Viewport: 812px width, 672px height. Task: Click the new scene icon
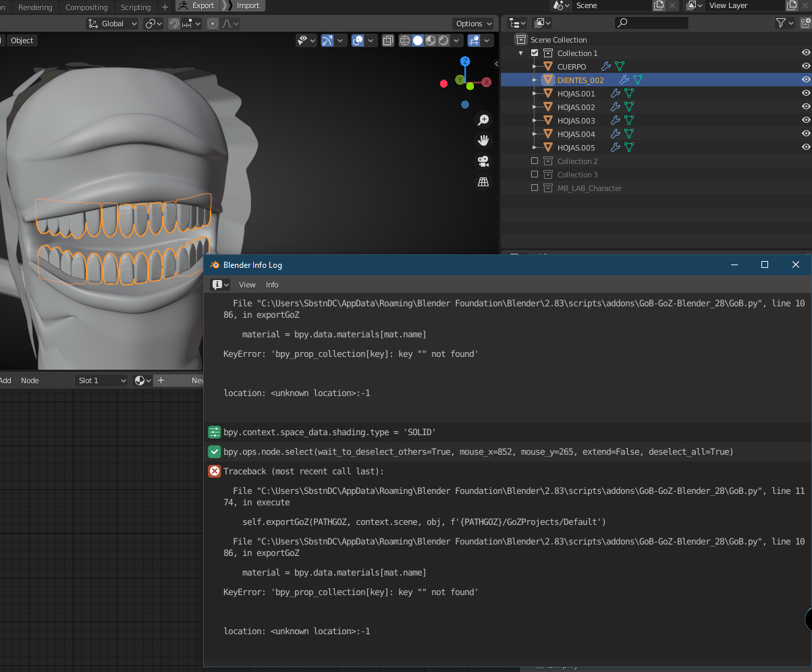[x=659, y=5]
